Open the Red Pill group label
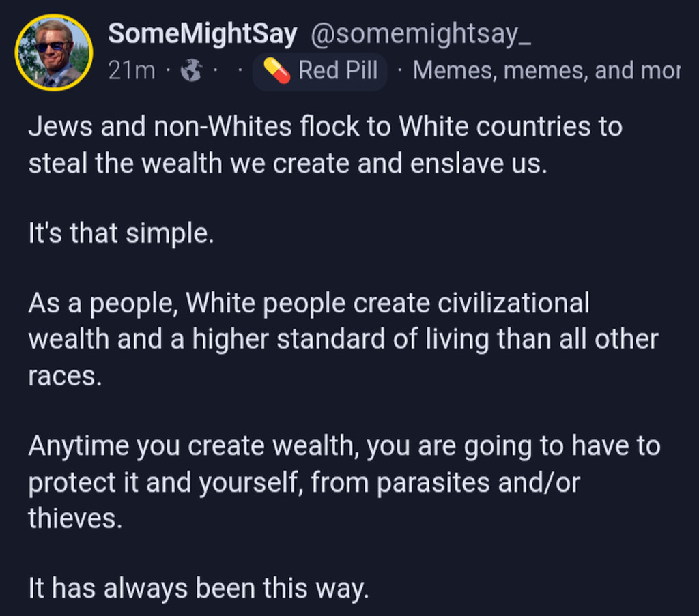 click(x=338, y=70)
